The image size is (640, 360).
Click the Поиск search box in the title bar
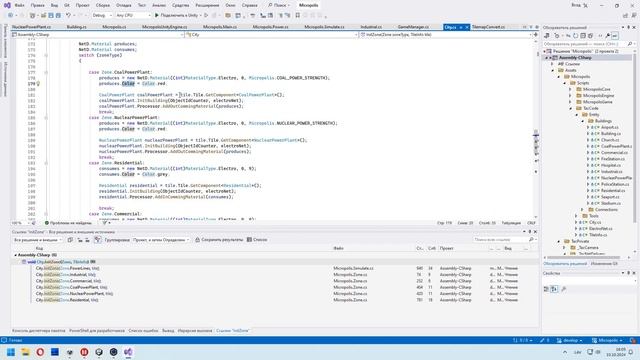pos(279,5)
